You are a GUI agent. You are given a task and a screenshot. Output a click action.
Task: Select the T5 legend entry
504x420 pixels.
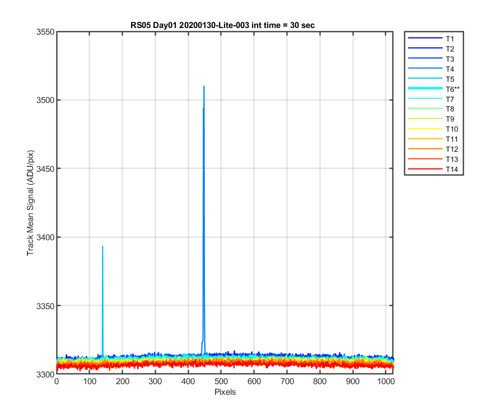tap(431, 79)
